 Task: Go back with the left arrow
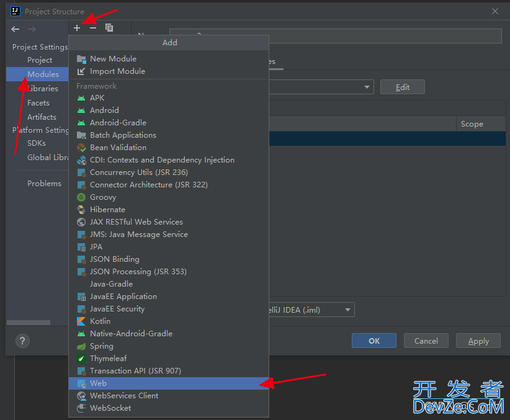(x=16, y=29)
